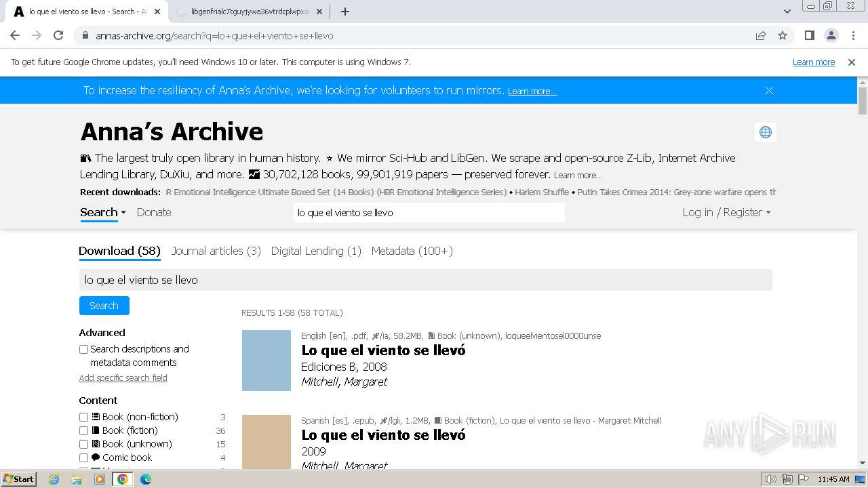
Task: Switch to Digital Lending (1) tab
Action: [316, 251]
